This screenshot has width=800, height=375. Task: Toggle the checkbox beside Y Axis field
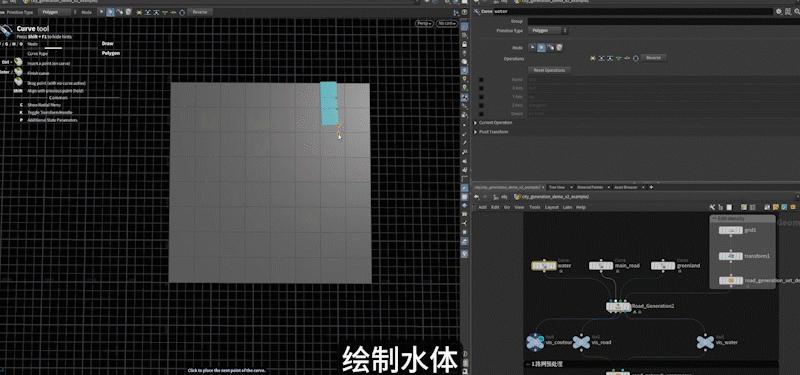(x=481, y=96)
